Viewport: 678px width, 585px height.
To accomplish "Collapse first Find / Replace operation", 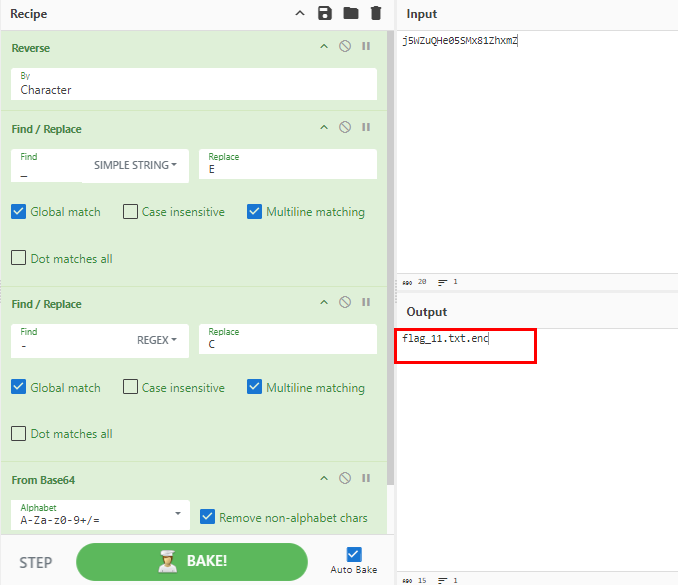I will [x=324, y=127].
